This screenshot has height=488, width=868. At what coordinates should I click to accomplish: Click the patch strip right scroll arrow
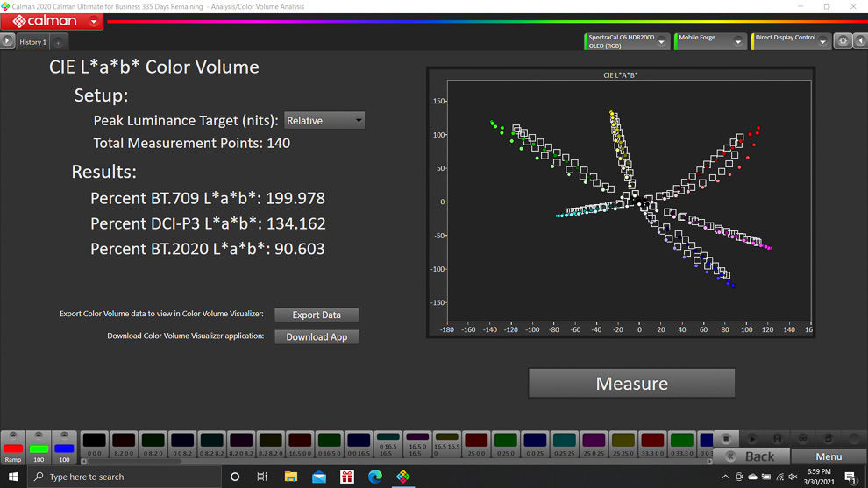tap(709, 462)
